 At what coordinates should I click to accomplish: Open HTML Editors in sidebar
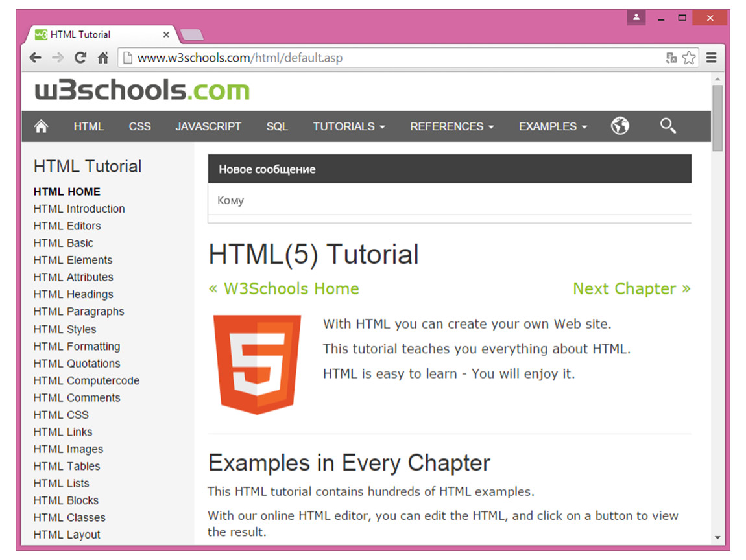click(x=67, y=226)
